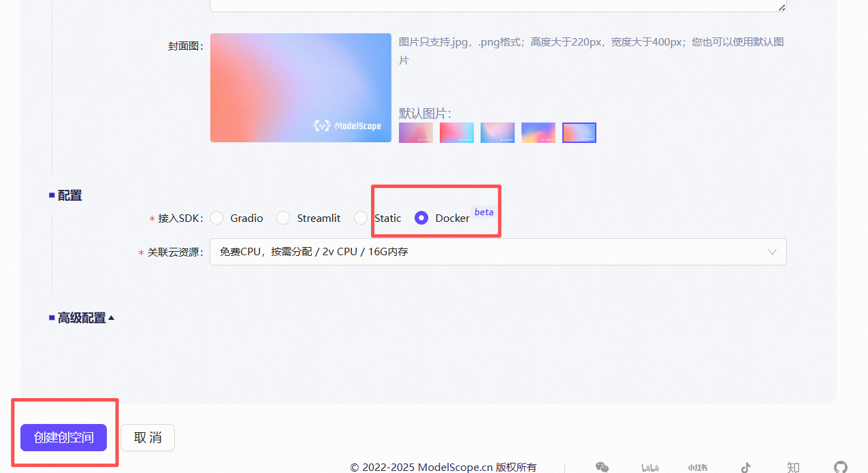Image resolution: width=868 pixels, height=473 pixels.
Task: Select the first purple default cover thumbnail
Action: [415, 132]
